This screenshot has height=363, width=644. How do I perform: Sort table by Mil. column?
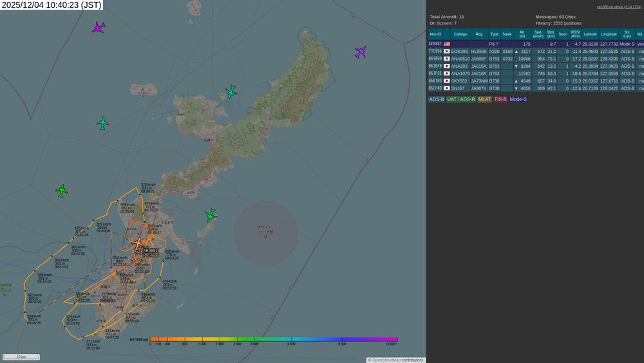click(639, 34)
